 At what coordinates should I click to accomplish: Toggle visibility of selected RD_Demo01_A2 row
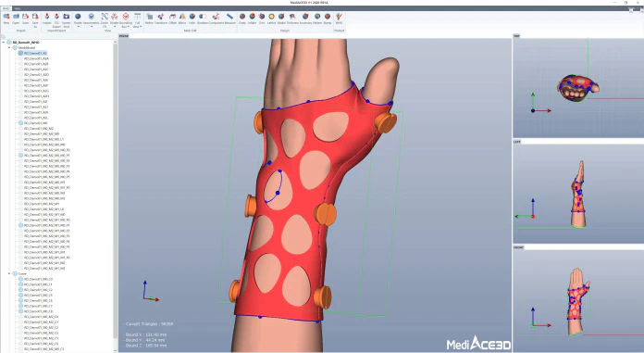(20, 53)
